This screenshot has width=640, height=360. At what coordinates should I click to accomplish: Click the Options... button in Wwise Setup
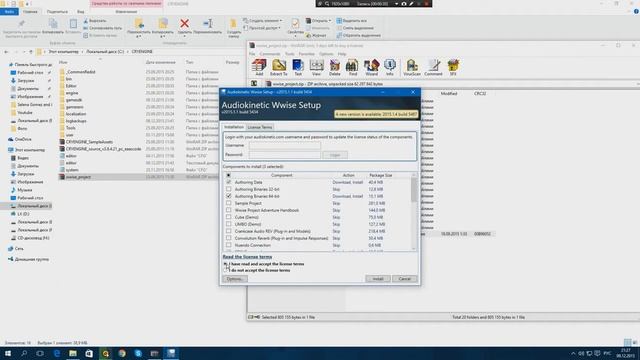[235, 279]
